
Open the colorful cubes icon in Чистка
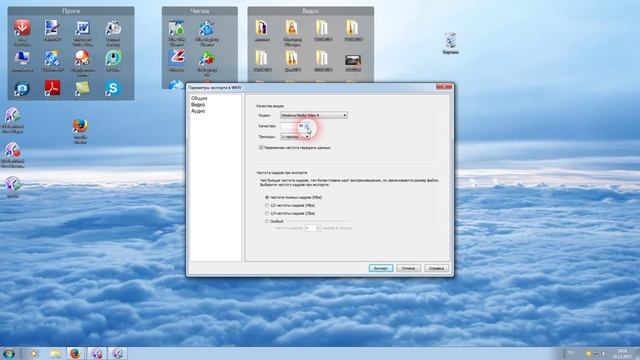pyautogui.click(x=207, y=58)
